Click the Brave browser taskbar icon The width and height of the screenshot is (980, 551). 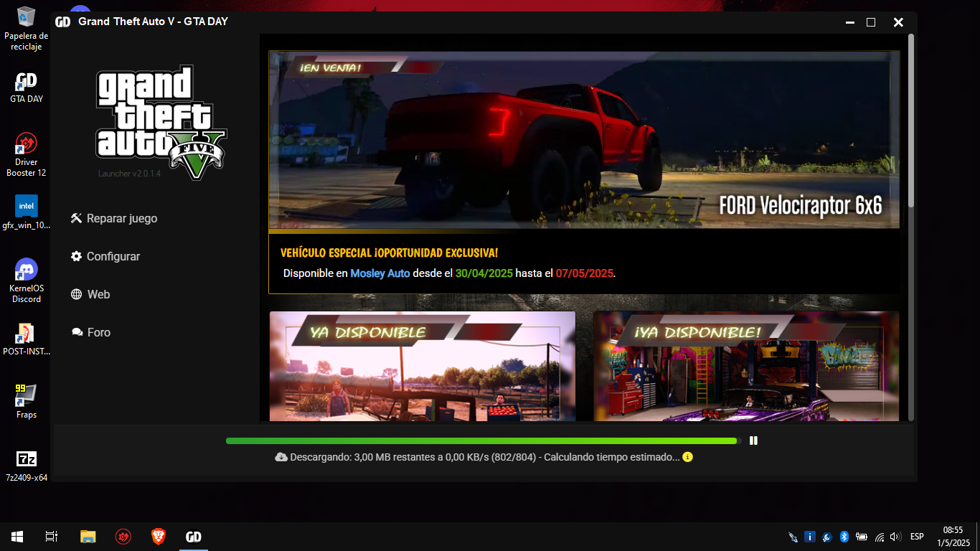(x=159, y=536)
